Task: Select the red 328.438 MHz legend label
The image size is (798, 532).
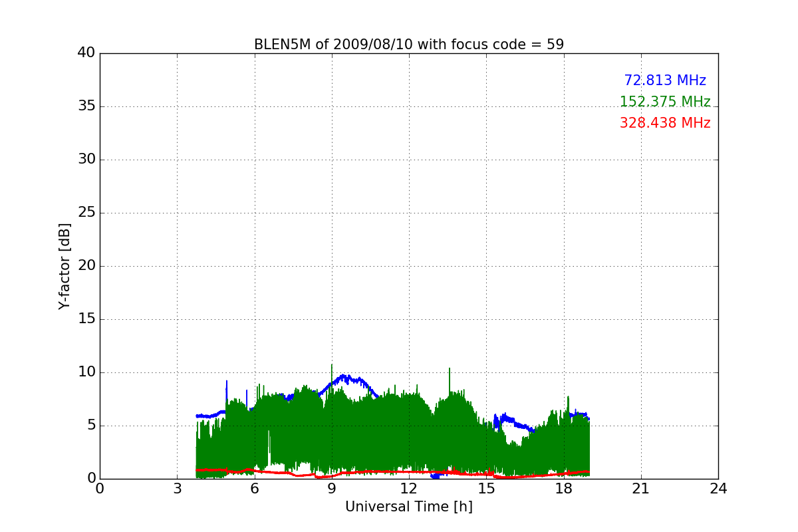Action: 665,123
